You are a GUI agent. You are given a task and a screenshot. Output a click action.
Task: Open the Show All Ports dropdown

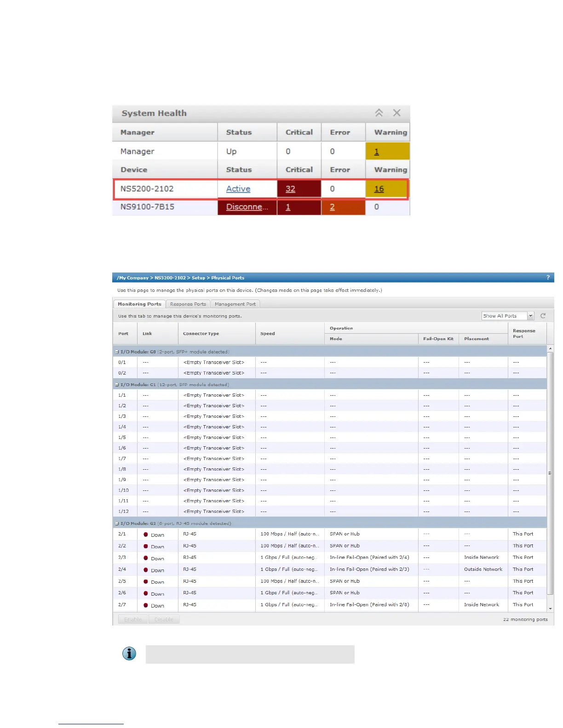(530, 316)
